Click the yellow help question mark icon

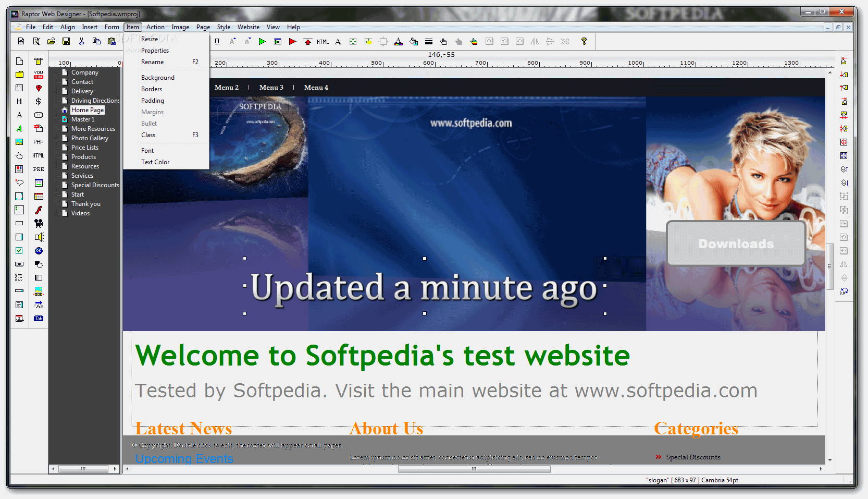click(x=584, y=41)
